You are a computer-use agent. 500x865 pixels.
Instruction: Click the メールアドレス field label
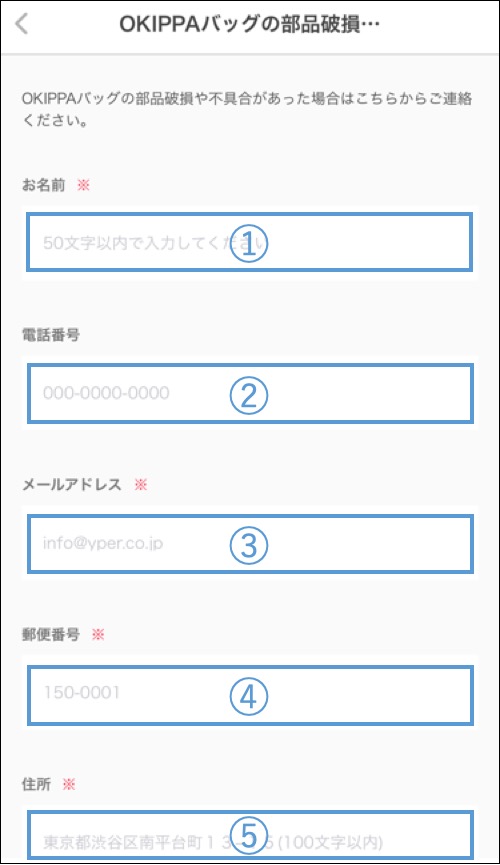[72, 484]
